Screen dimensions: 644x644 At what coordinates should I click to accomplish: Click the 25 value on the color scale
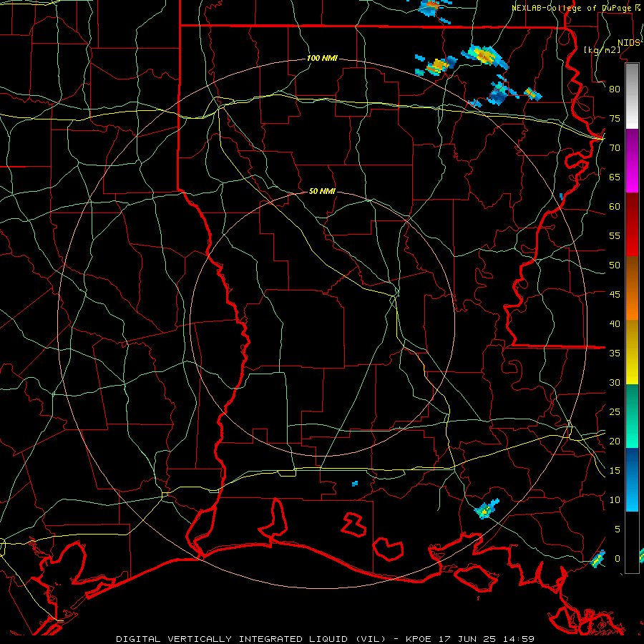pyautogui.click(x=615, y=412)
